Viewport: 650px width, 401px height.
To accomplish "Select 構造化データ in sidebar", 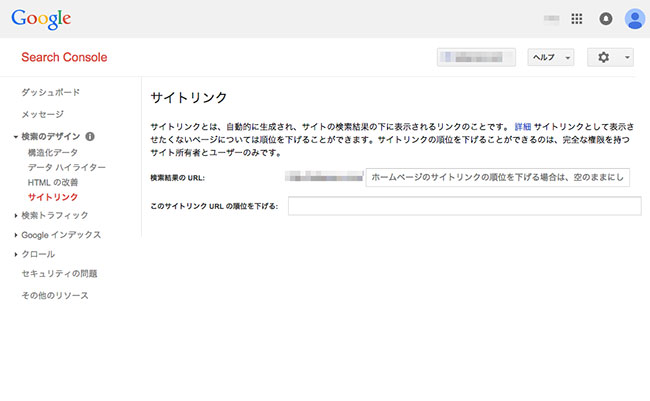I will [53, 153].
